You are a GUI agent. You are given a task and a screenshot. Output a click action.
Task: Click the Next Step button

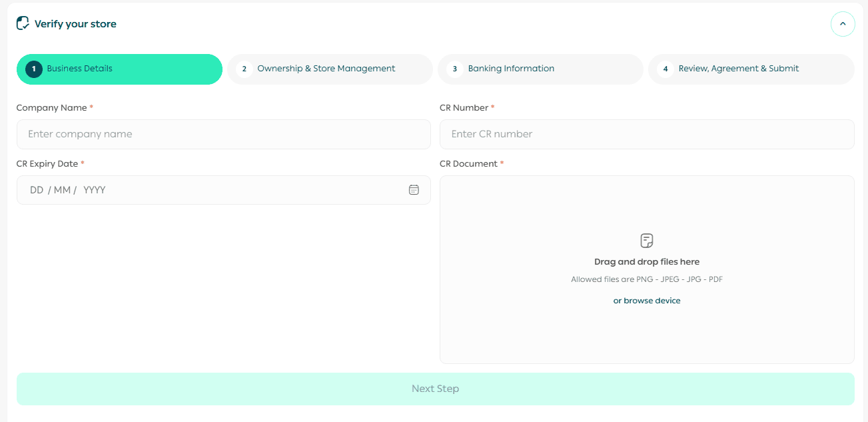coord(436,389)
